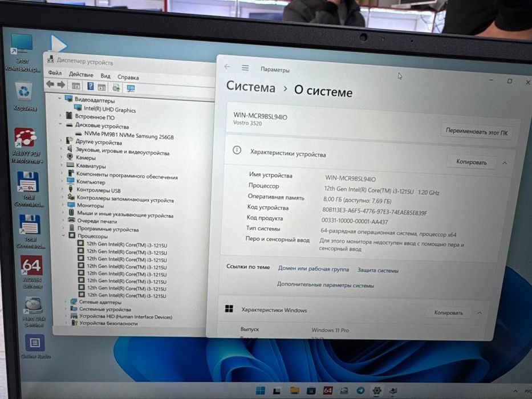Expand Камеры tree node
The width and height of the screenshot is (532, 399).
point(62,156)
